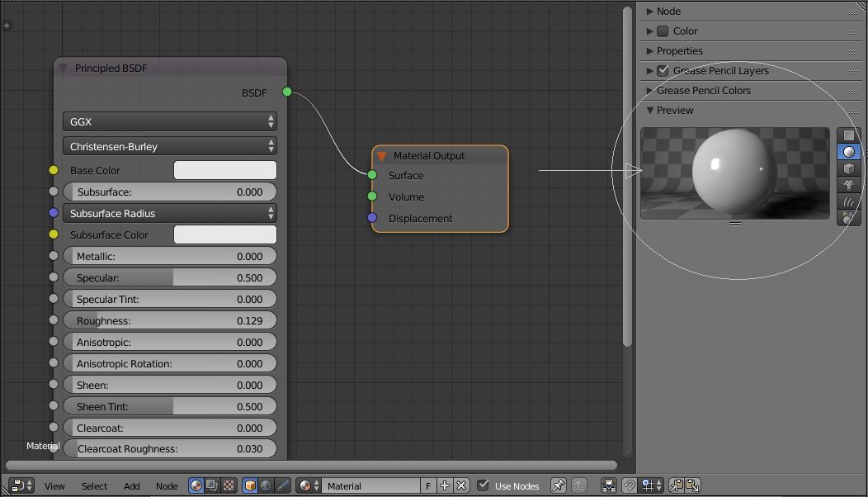868x497 pixels.
Task: Open the Christensen-Burley subsurface method dropdown
Action: (x=169, y=146)
